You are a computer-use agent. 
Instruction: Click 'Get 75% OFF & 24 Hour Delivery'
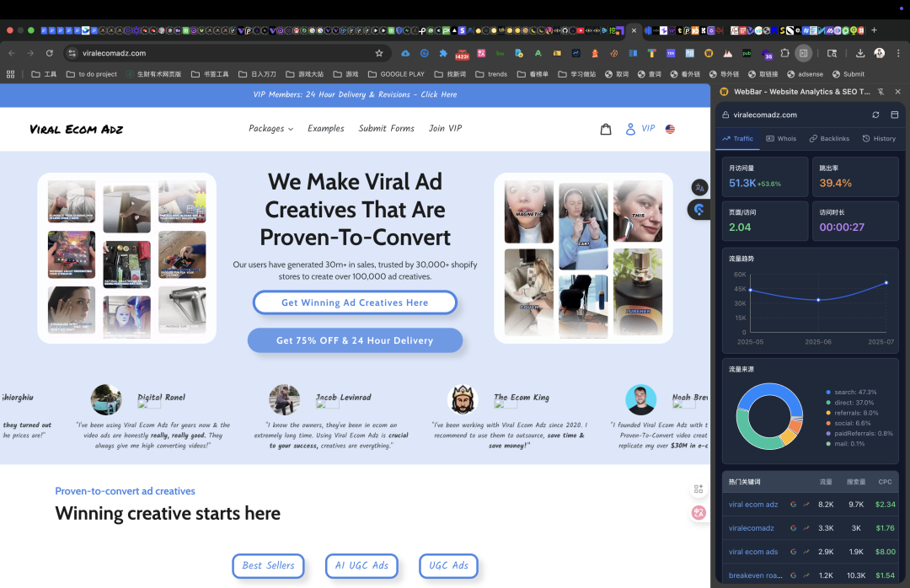pyautogui.click(x=355, y=340)
